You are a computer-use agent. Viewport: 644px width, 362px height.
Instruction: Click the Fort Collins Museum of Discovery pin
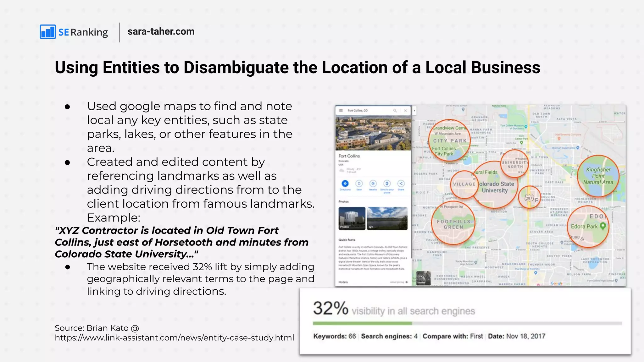point(525,127)
